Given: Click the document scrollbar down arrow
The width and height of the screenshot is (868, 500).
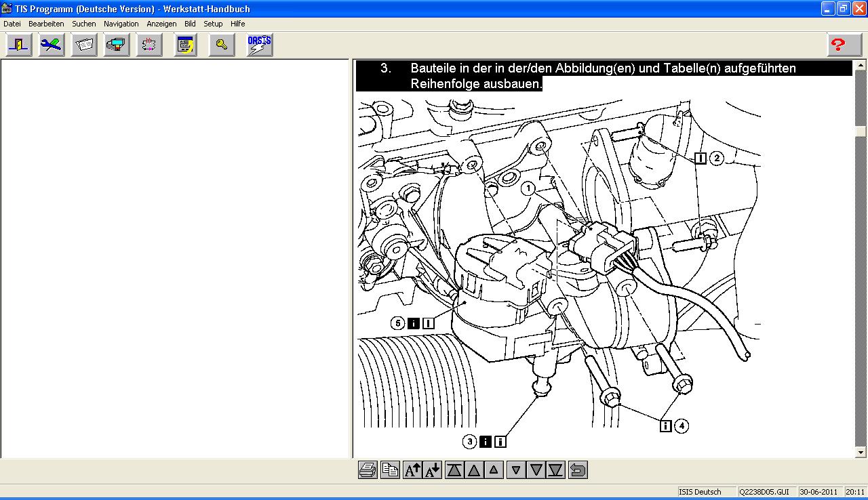Looking at the screenshot, I should click(861, 452).
